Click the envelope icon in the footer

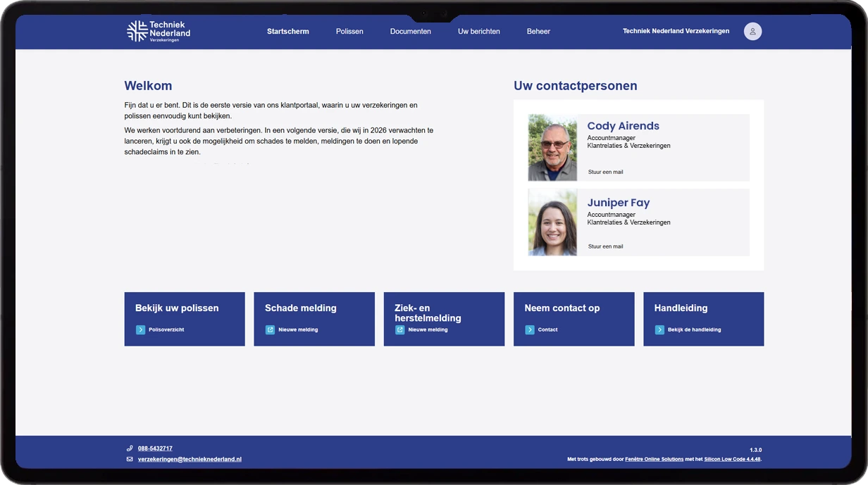click(x=130, y=459)
